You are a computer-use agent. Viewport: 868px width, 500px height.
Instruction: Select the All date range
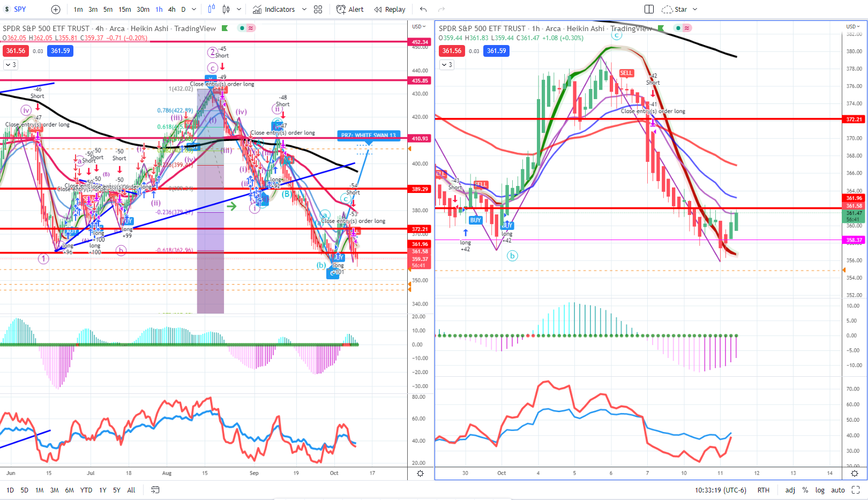tap(131, 490)
